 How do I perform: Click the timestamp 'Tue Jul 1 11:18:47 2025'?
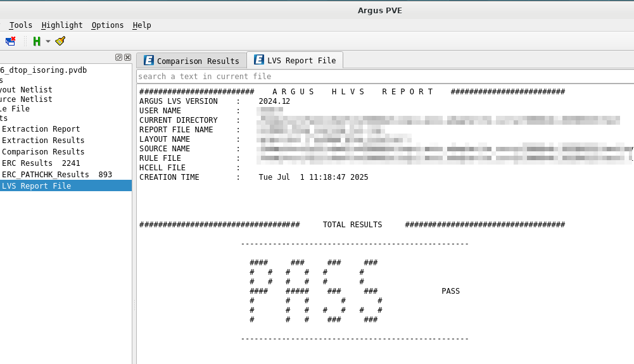point(314,177)
